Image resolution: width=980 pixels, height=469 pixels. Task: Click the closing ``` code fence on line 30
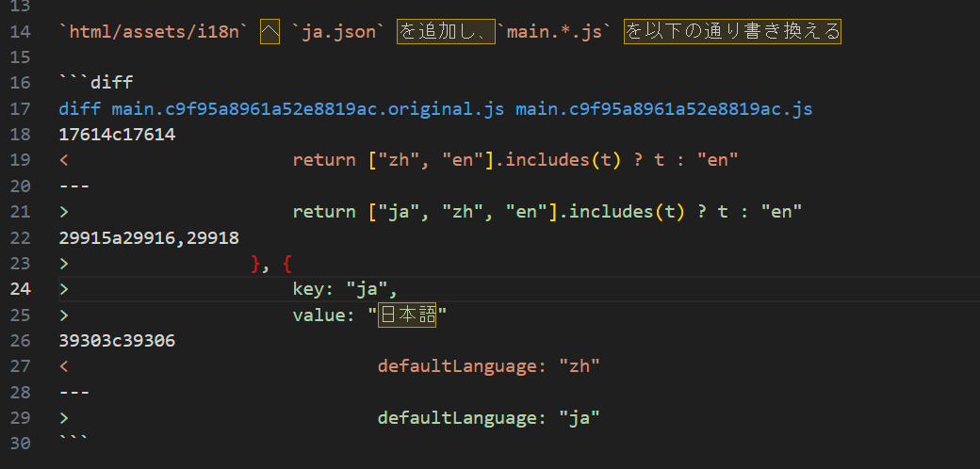click(73, 440)
